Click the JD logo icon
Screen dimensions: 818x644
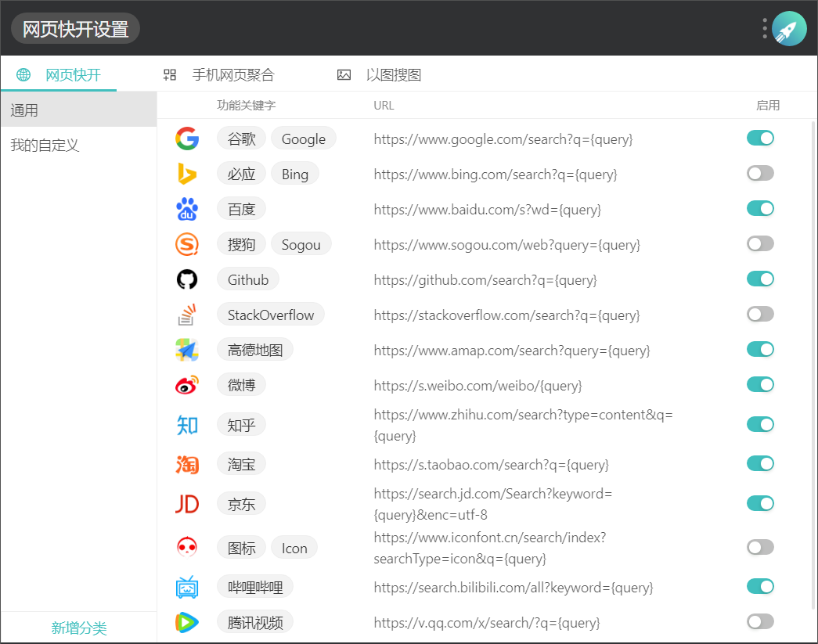coord(187,504)
